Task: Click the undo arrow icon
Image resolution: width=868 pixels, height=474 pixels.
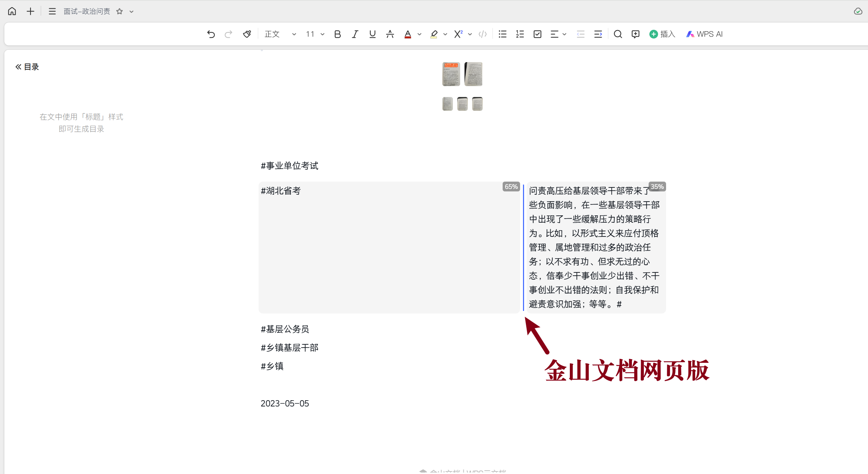Action: (211, 34)
